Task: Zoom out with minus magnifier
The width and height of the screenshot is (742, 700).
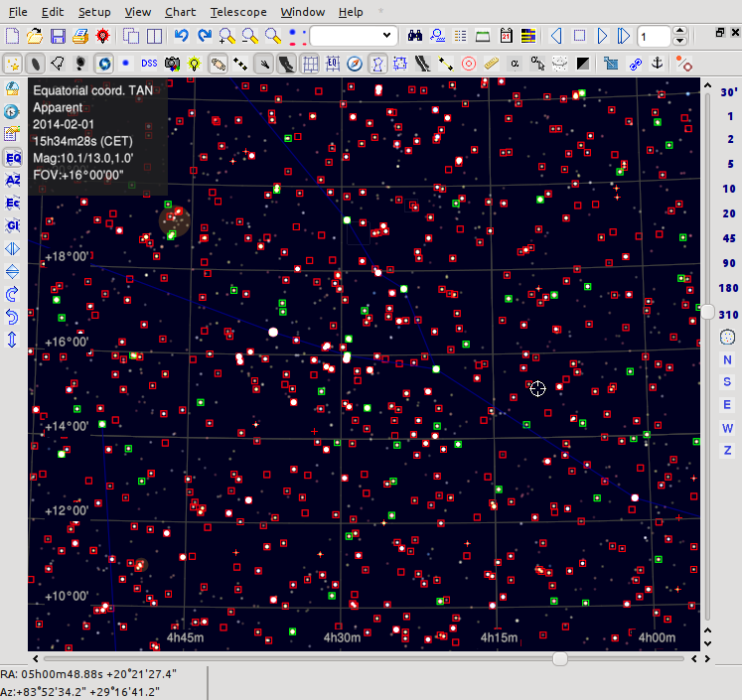Action: (x=250, y=36)
